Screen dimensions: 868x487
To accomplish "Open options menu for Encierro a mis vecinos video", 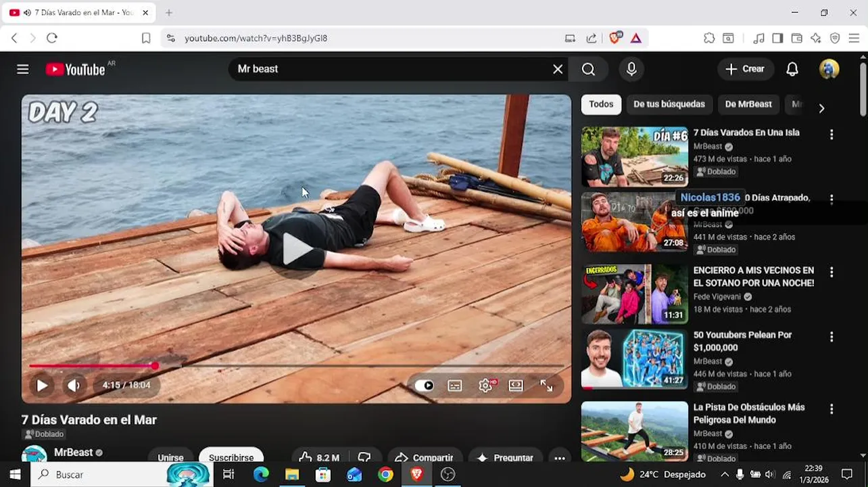I will [831, 272].
